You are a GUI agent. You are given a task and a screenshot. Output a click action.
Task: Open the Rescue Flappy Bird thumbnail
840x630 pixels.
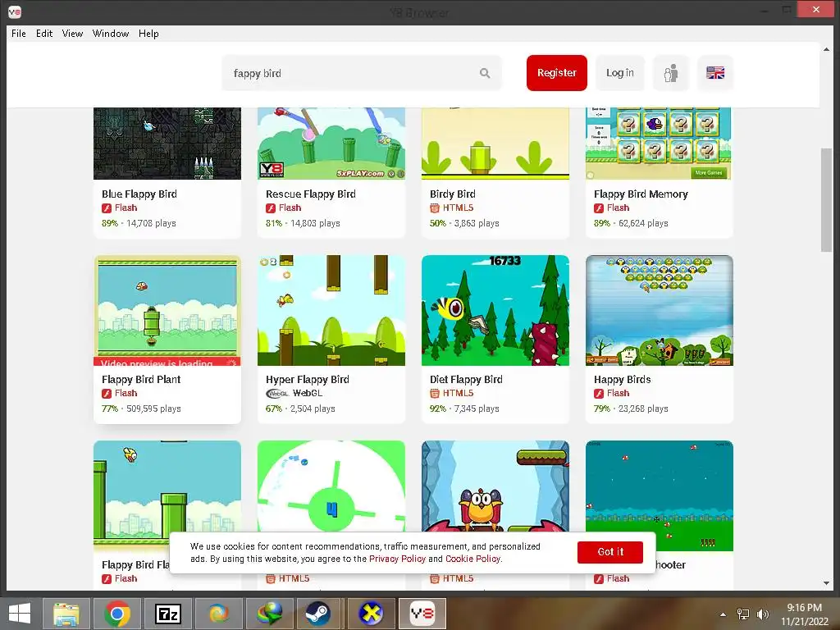pyautogui.click(x=331, y=144)
